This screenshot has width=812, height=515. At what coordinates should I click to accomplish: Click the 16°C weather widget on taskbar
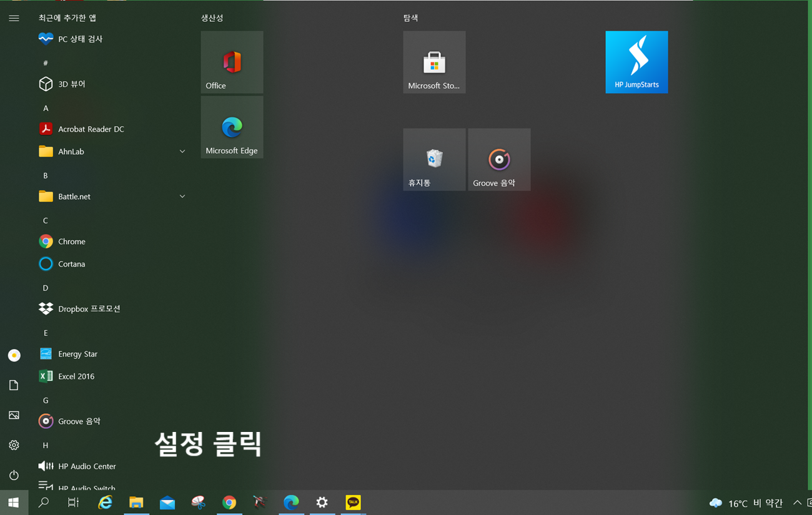[746, 503]
